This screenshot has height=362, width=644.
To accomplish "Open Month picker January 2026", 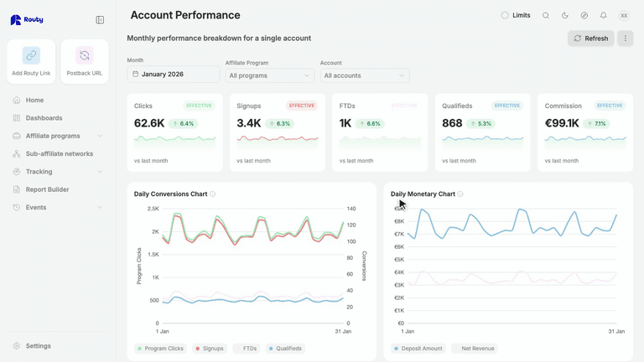I will pos(174,75).
